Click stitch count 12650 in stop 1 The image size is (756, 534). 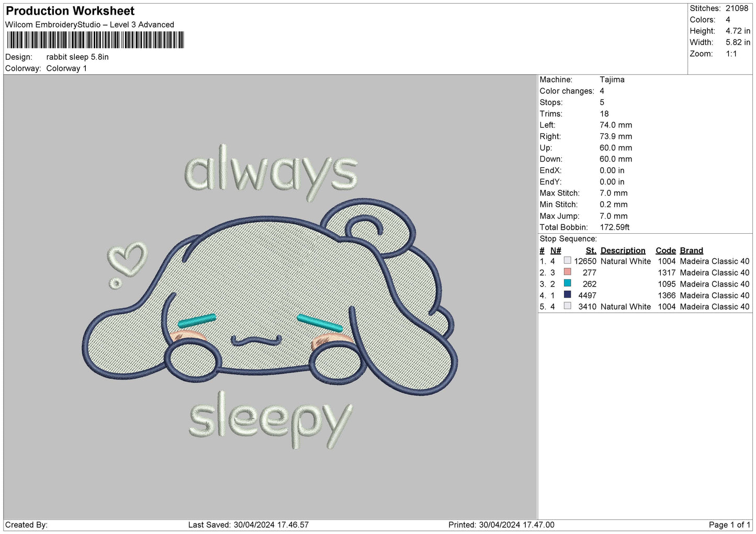coord(585,262)
